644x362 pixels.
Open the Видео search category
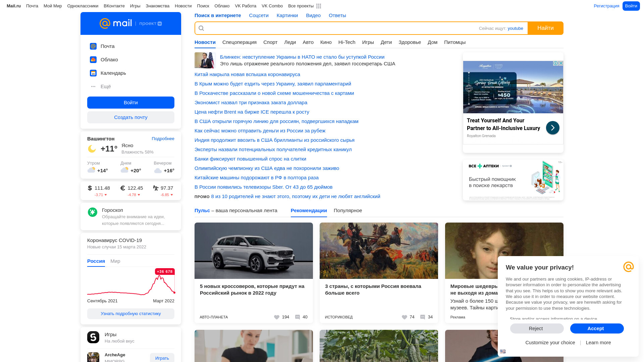point(313,15)
